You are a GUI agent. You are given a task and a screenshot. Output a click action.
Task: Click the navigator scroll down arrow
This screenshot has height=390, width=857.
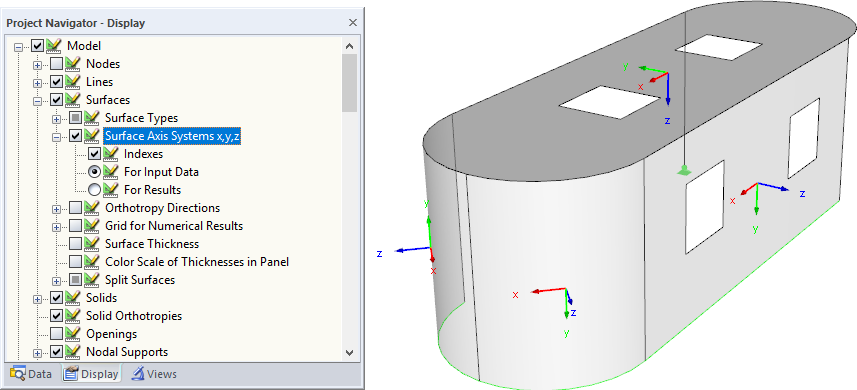click(x=350, y=353)
